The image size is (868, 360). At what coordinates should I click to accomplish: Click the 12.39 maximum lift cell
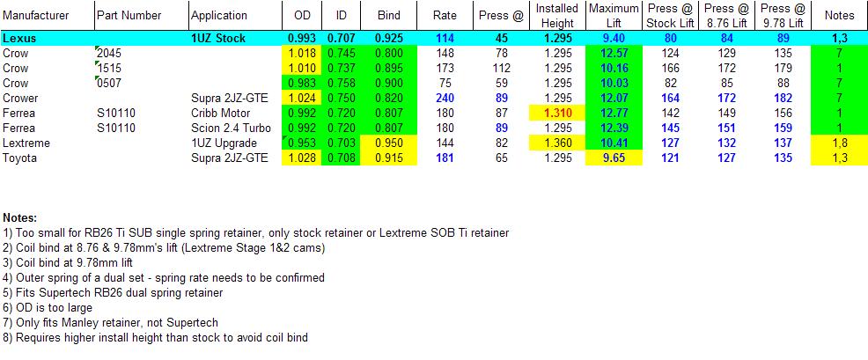(x=614, y=129)
